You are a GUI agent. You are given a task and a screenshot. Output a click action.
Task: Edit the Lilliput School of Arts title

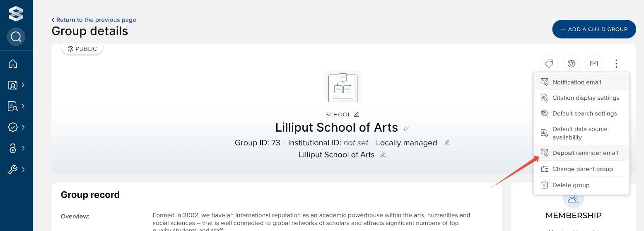click(x=406, y=128)
